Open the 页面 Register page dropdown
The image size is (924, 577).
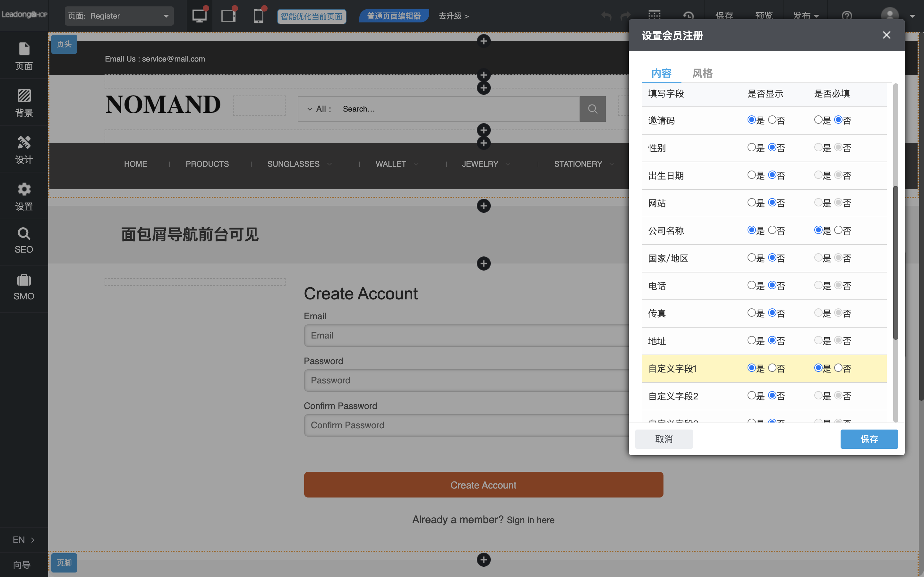coord(119,16)
